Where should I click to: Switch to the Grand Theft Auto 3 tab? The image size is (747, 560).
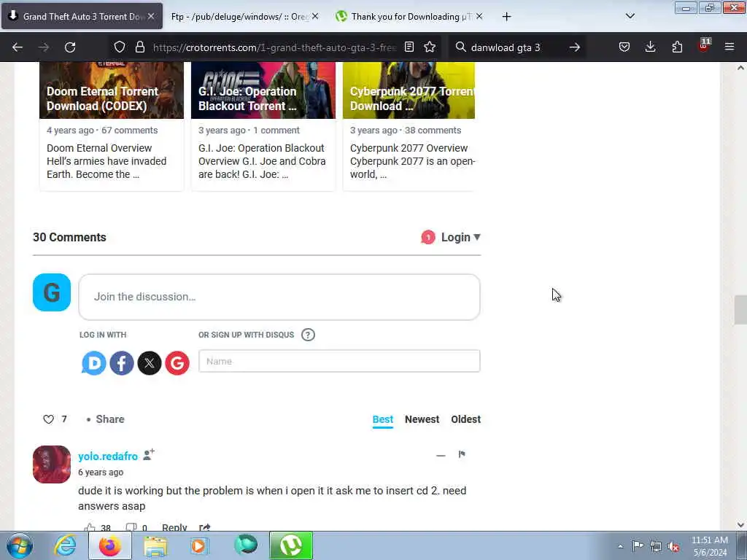click(82, 16)
